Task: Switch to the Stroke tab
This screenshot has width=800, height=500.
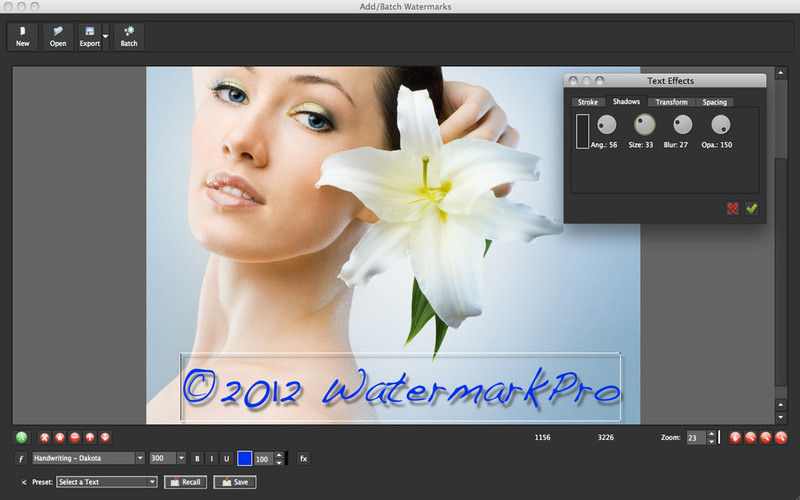Action: [x=588, y=102]
